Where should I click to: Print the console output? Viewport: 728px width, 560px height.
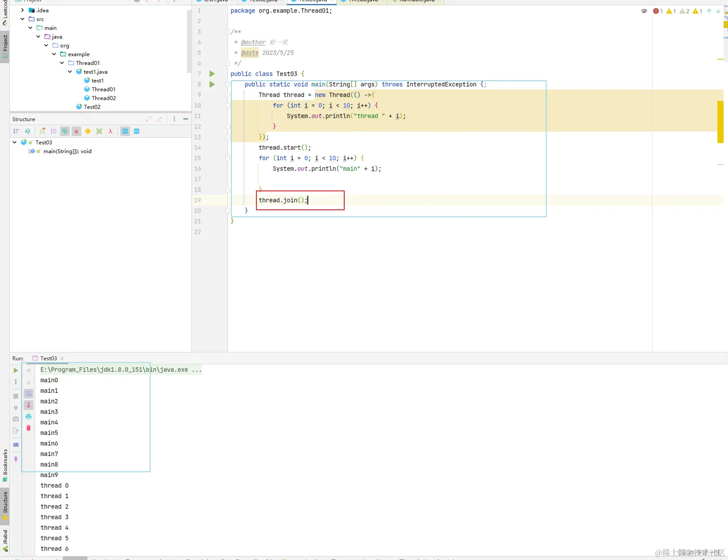coord(29,416)
